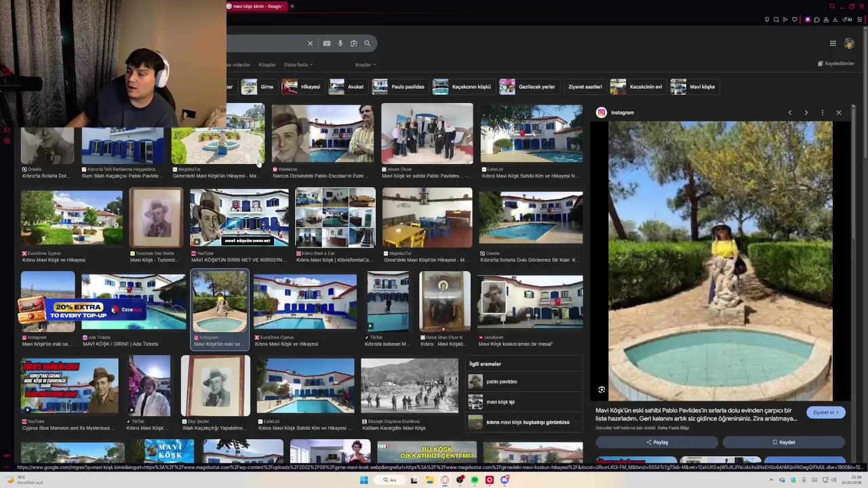The width and height of the screenshot is (868, 488).
Task: Open Cyprus Blue Mansion YouTube result
Action: click(x=69, y=387)
